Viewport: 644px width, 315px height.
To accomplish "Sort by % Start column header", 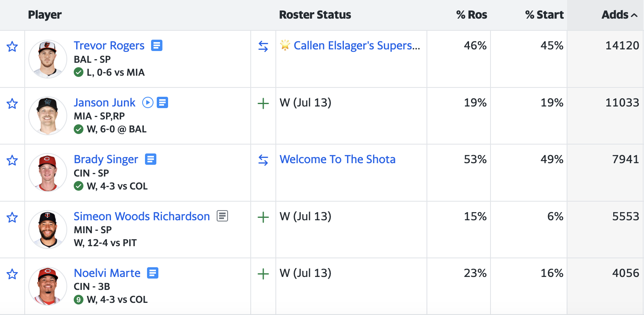I will (544, 15).
